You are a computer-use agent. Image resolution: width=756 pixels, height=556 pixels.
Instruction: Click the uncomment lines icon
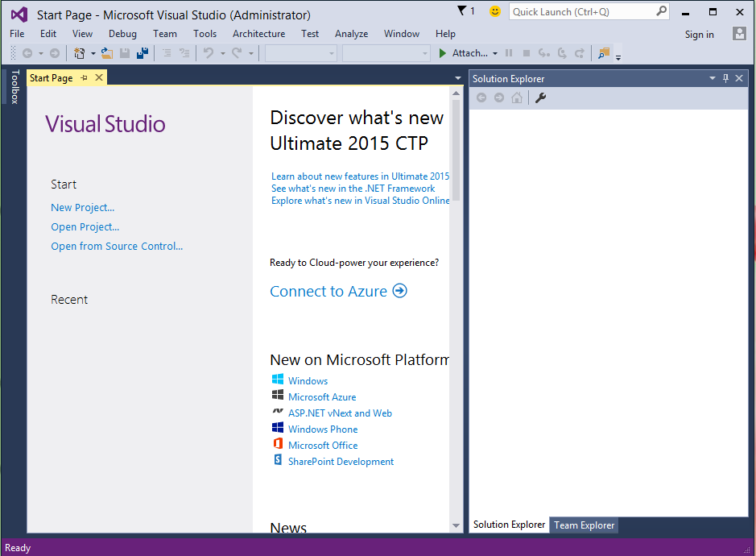(184, 53)
